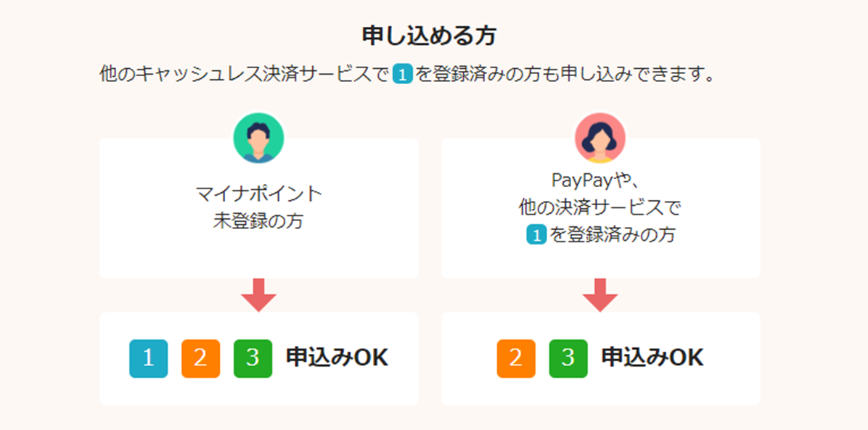Screen dimensions: 868x430
Task: Click the 申し込める方 heading
Action: pos(429,36)
